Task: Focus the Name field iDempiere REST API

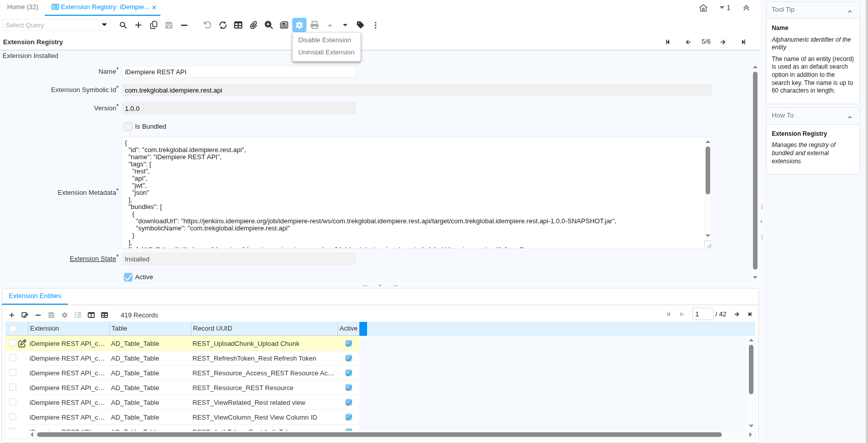Action: 238,72
